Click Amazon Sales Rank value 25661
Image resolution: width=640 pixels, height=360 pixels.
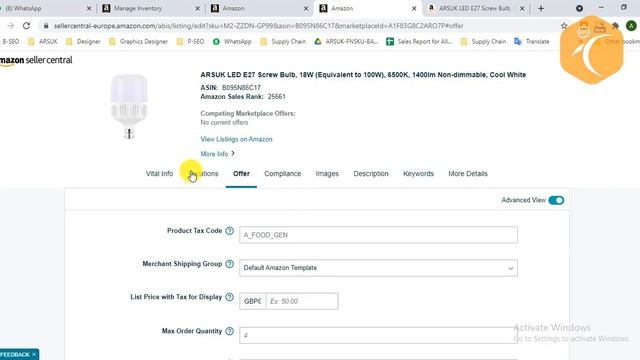pos(277,97)
